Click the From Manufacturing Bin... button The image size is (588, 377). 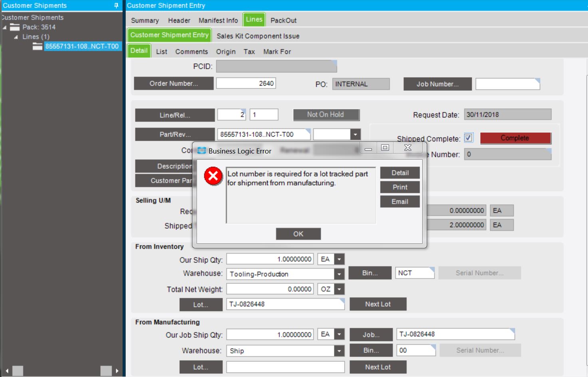click(x=371, y=350)
